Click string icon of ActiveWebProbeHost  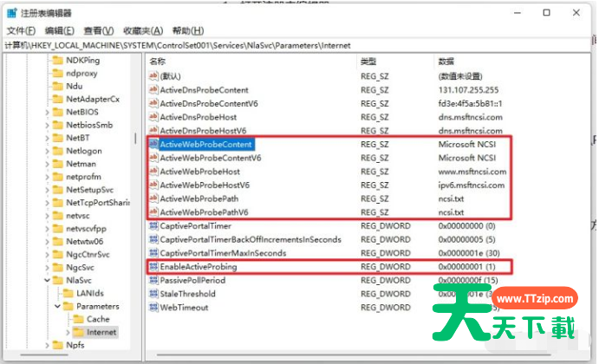(153, 172)
